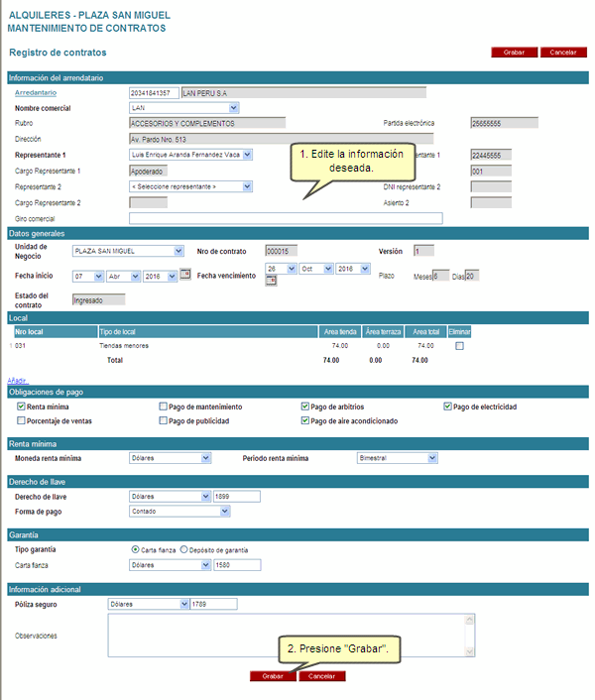
Task: Open the Fecha inicio calendar picker icon
Action: coord(184,275)
